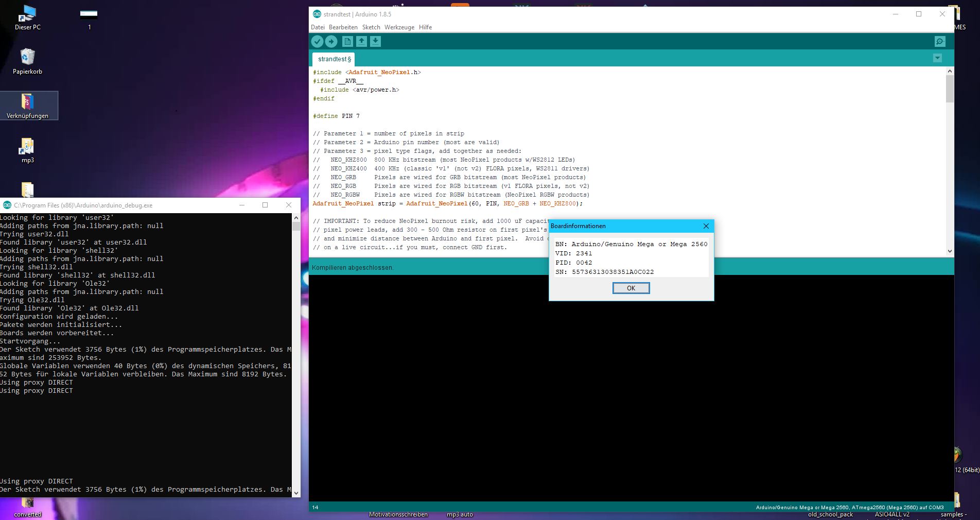Image resolution: width=980 pixels, height=520 pixels.
Task: Click the Upload arrow button in Arduino toolbar
Action: 331,42
